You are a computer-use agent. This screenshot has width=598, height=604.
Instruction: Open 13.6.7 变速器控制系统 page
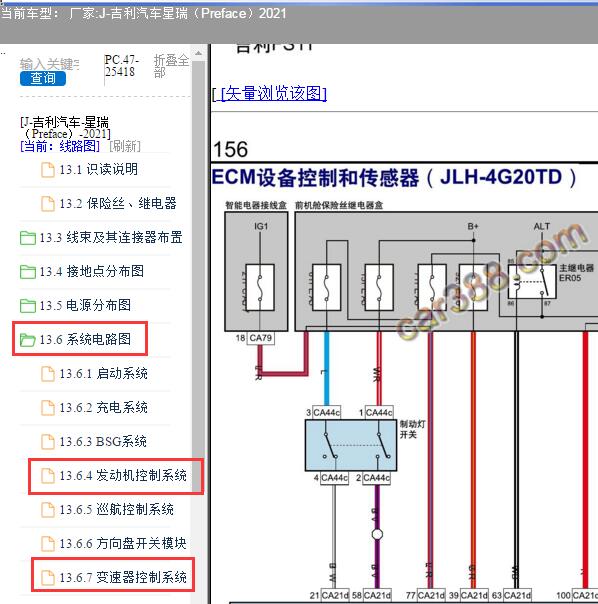(123, 577)
